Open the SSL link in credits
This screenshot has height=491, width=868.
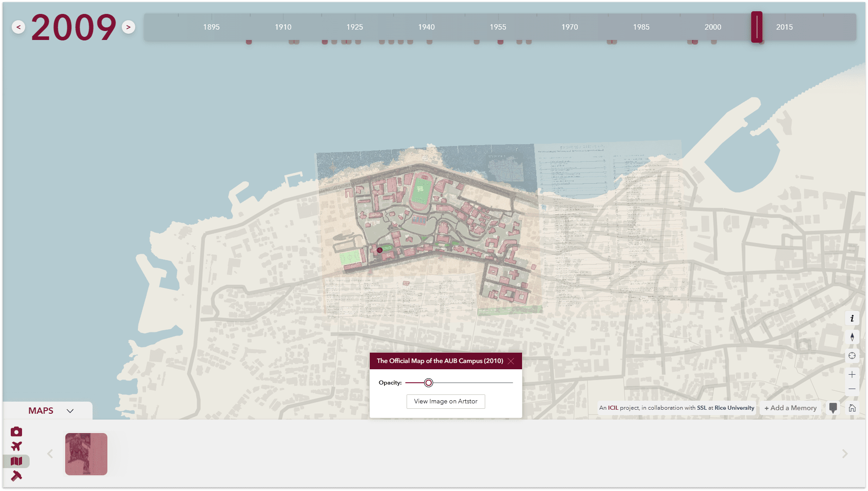702,408
